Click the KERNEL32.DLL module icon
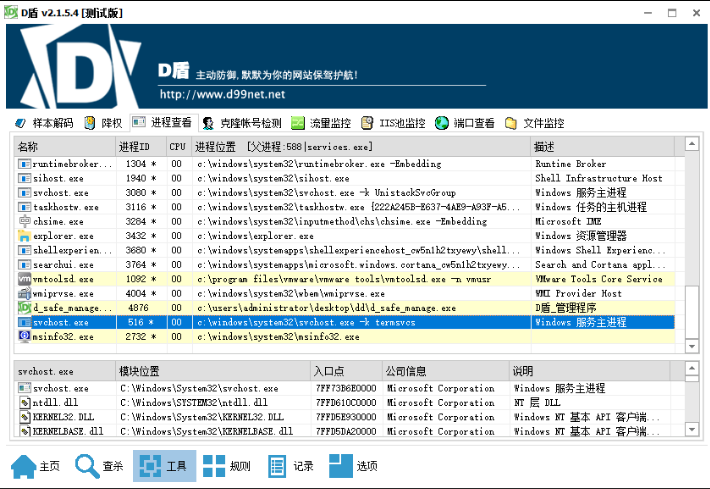This screenshot has width=710, height=489. tap(24, 417)
